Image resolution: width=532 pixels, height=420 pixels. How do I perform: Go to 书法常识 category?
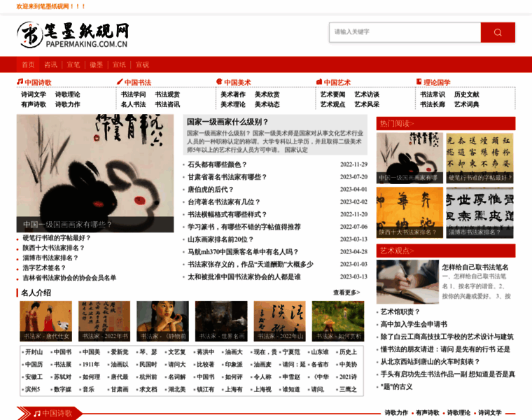(433, 94)
